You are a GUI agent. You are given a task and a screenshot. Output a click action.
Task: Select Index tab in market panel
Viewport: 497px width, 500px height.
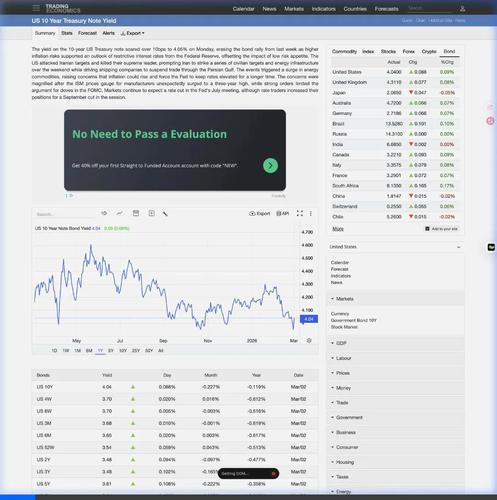point(368,52)
